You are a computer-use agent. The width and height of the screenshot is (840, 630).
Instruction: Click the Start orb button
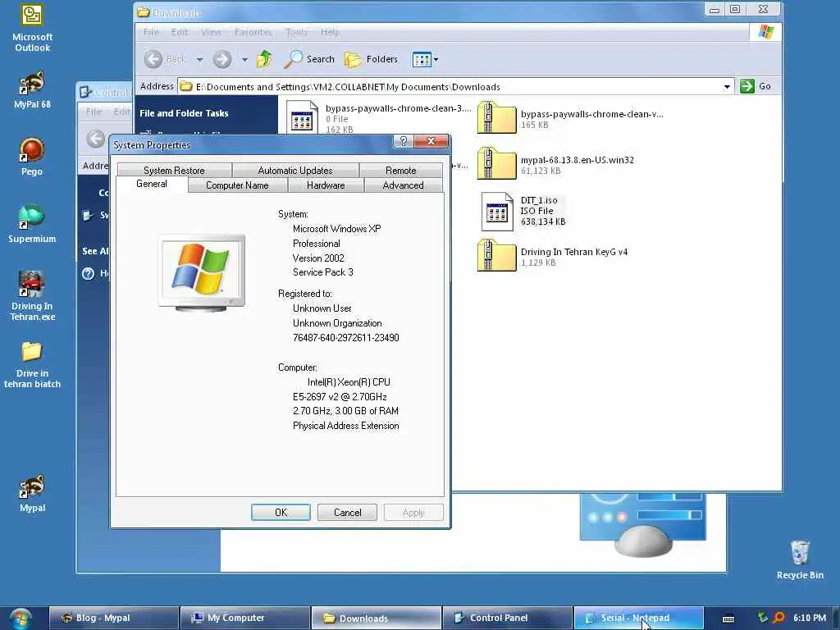point(21,619)
